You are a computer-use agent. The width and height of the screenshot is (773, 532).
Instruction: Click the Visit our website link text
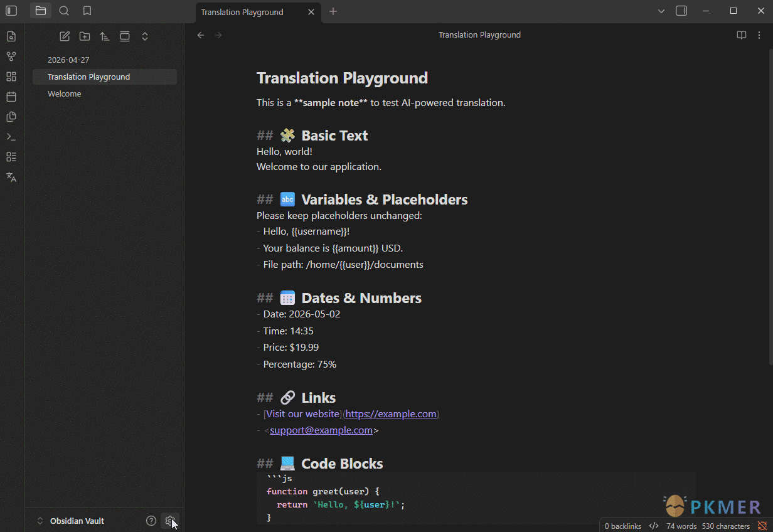click(x=304, y=414)
